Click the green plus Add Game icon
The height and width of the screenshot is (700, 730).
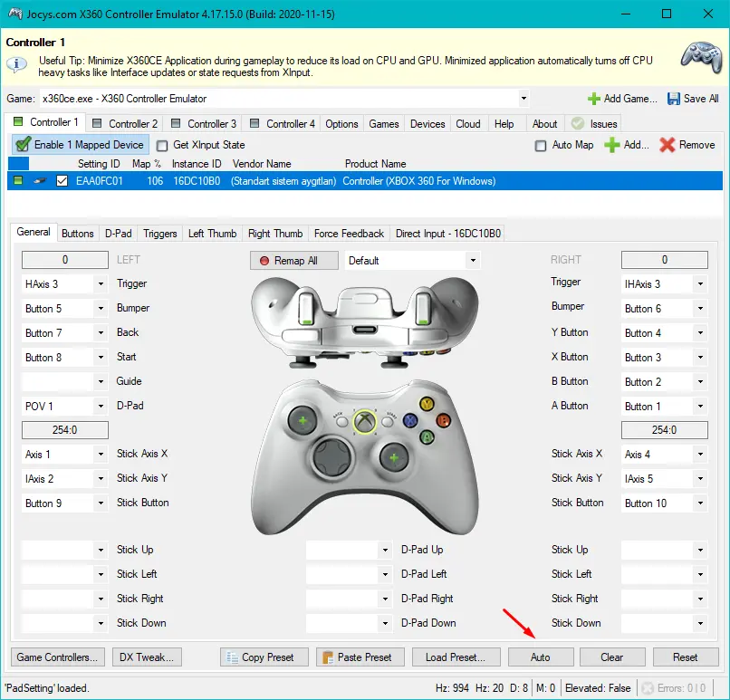593,99
